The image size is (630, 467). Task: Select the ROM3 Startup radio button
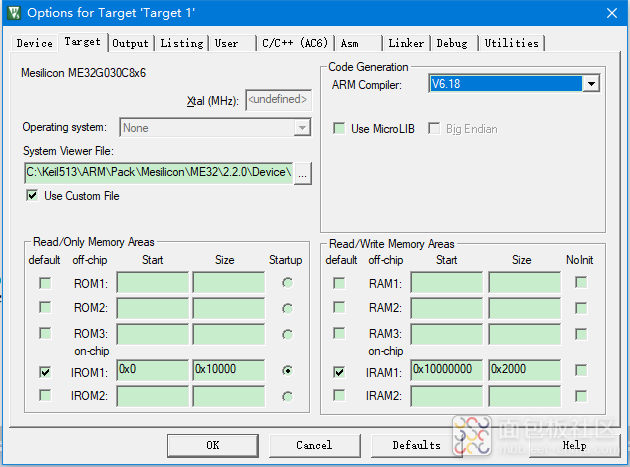tap(287, 334)
